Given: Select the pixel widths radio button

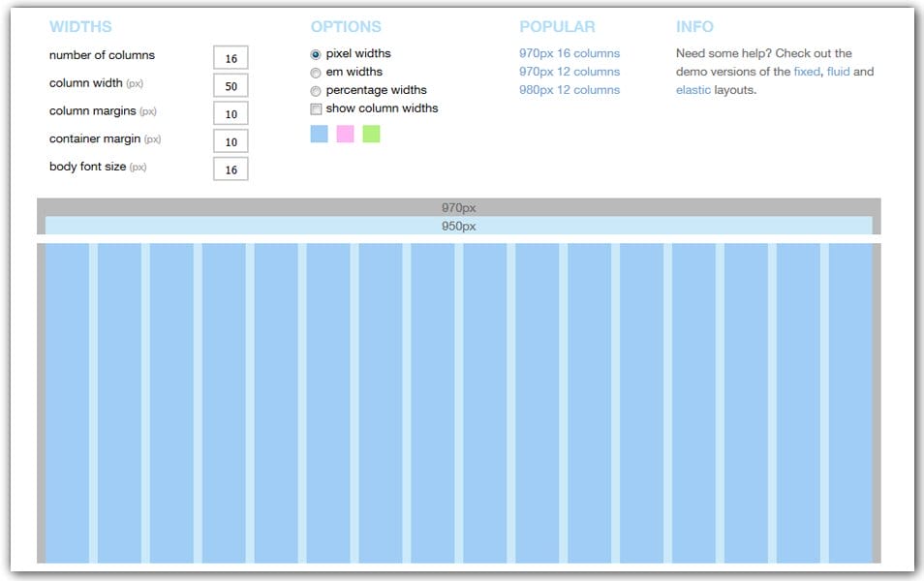Looking at the screenshot, I should (316, 54).
